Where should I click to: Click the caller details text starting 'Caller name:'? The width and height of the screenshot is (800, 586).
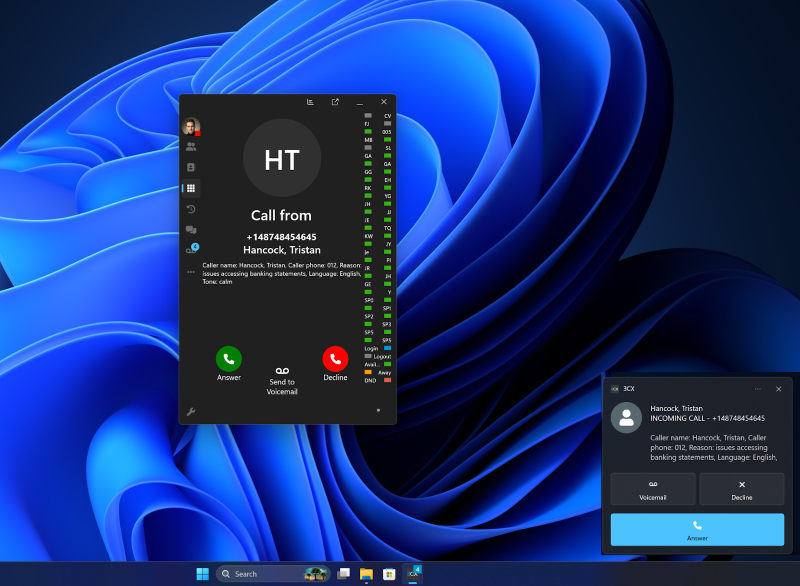[281, 273]
